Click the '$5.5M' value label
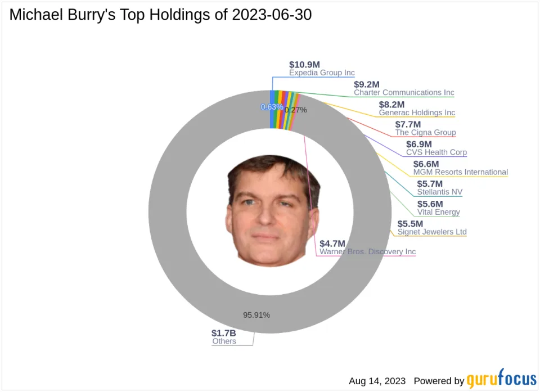 tap(410, 224)
